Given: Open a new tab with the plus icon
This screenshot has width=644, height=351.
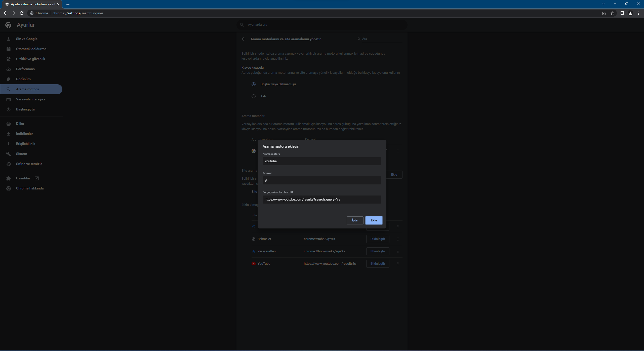Looking at the screenshot, I should pyautogui.click(x=68, y=4).
